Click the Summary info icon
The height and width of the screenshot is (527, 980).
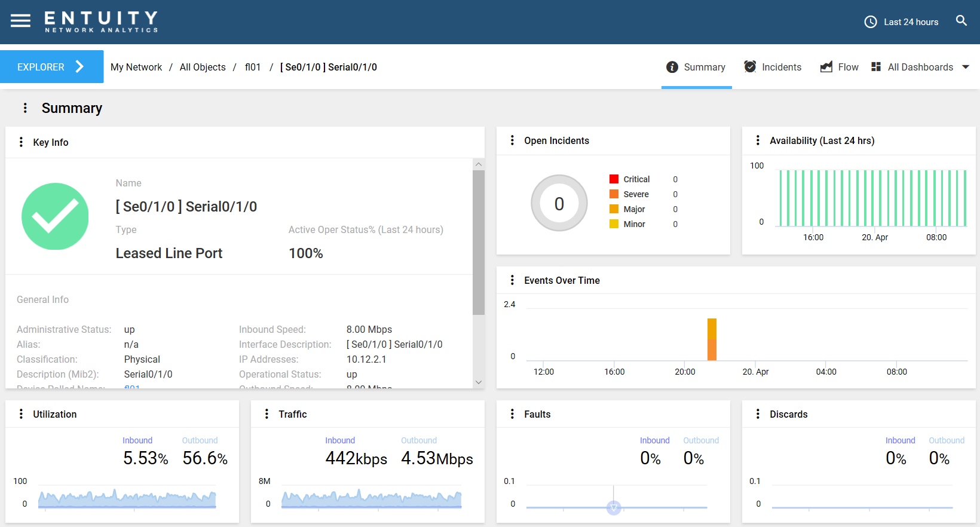tap(672, 67)
